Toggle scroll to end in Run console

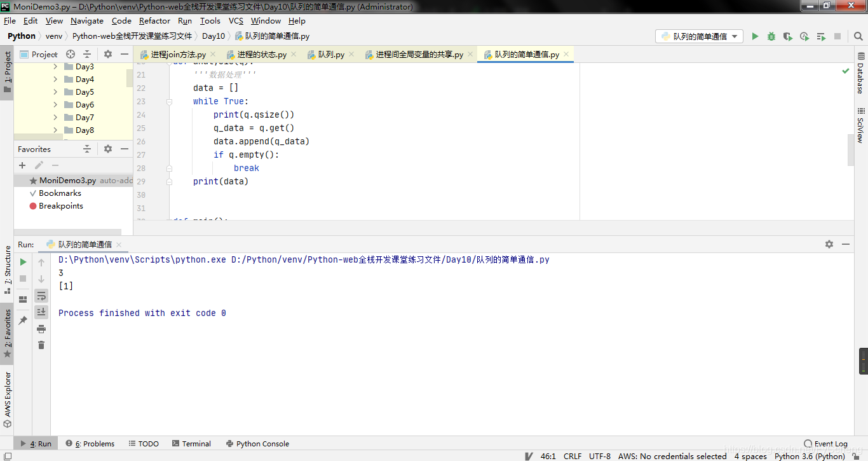[41, 312]
